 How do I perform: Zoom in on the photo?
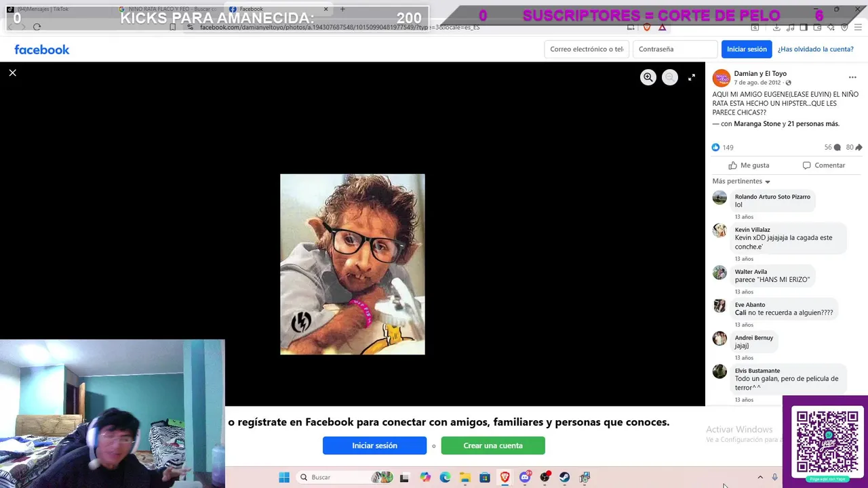(648, 77)
